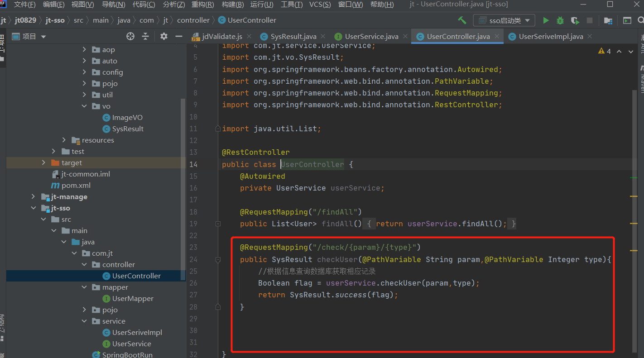Click the Run Anything window-with-play icon
The image size is (644, 358).
tap(627, 20)
